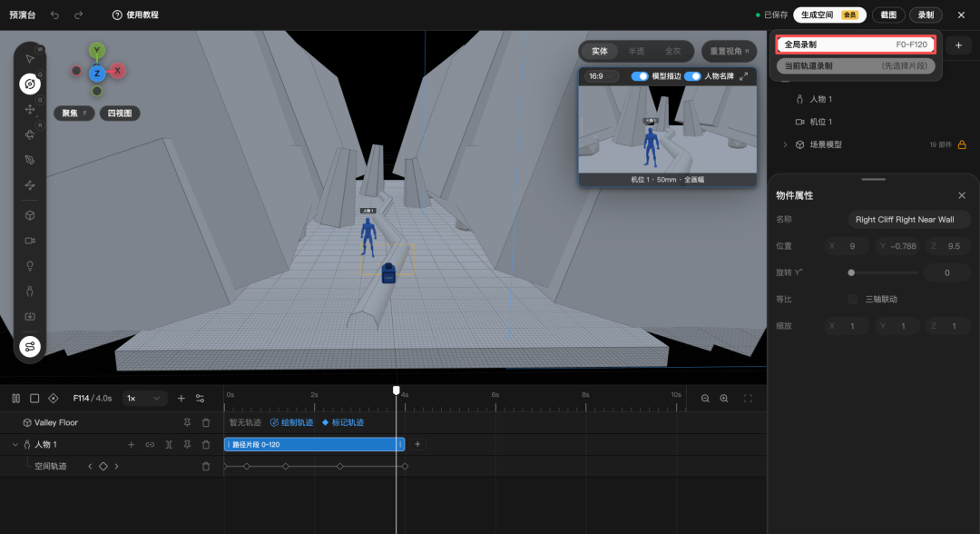The height and width of the screenshot is (534, 980).
Task: Adjust the 旋转 Y rotation slider handle
Action: pyautogui.click(x=851, y=272)
